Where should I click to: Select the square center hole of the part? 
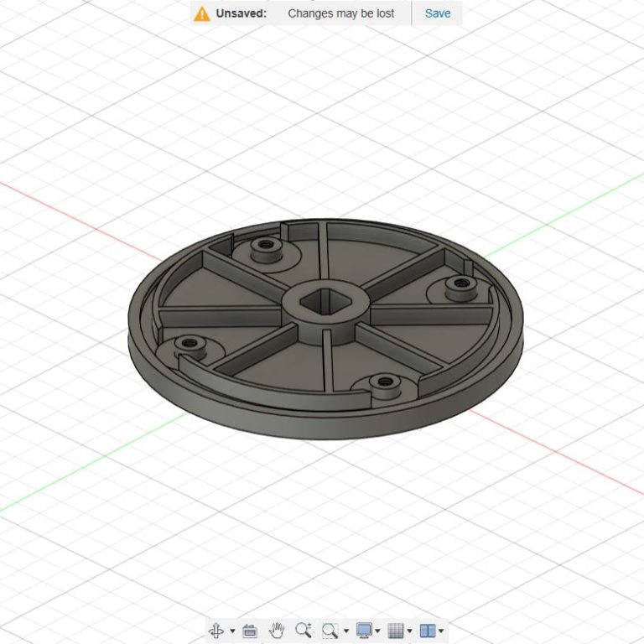(324, 301)
